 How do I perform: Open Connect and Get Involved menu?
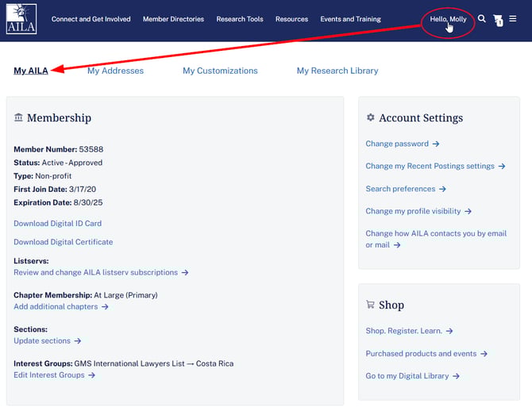pyautogui.click(x=91, y=19)
